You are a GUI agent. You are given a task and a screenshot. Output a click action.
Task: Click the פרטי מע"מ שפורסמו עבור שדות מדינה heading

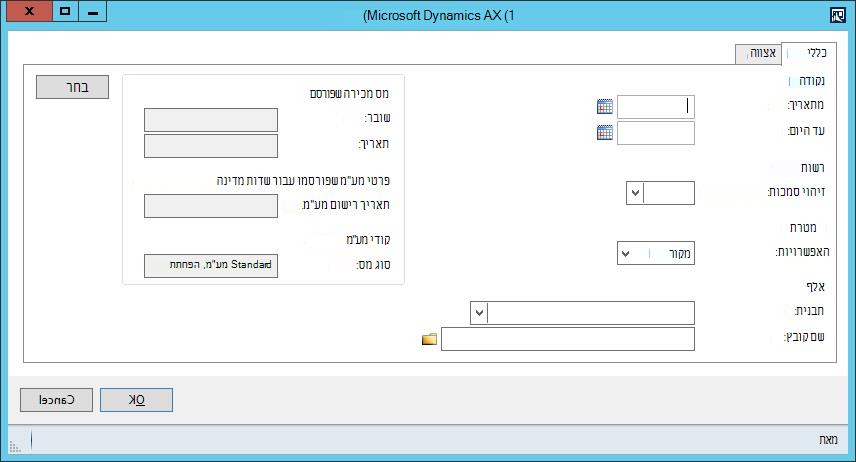point(303,181)
